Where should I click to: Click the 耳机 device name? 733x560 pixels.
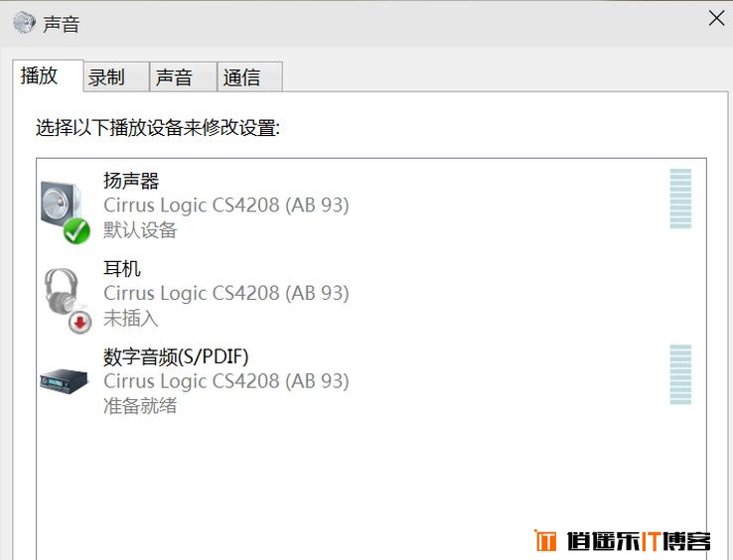[122, 269]
